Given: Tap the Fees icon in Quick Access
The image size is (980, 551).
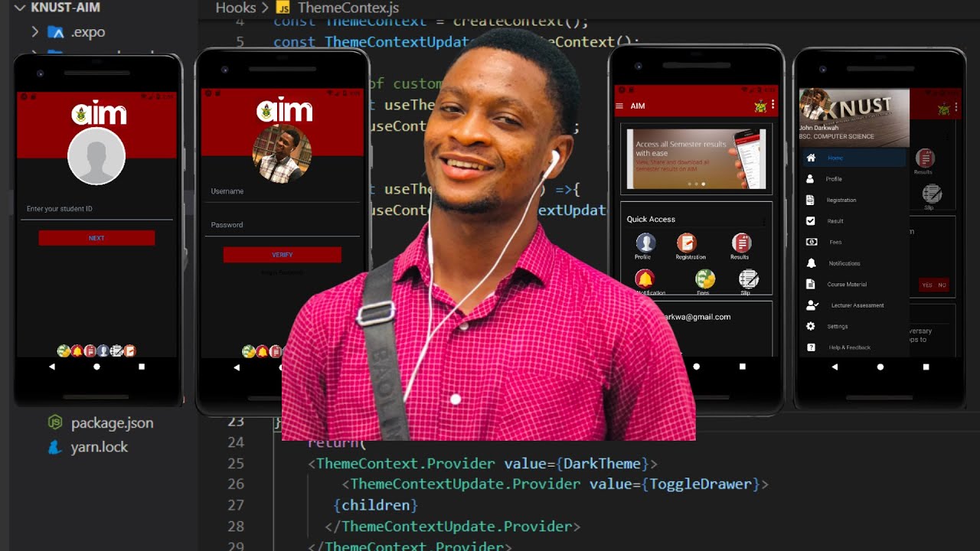Looking at the screenshot, I should [705, 279].
